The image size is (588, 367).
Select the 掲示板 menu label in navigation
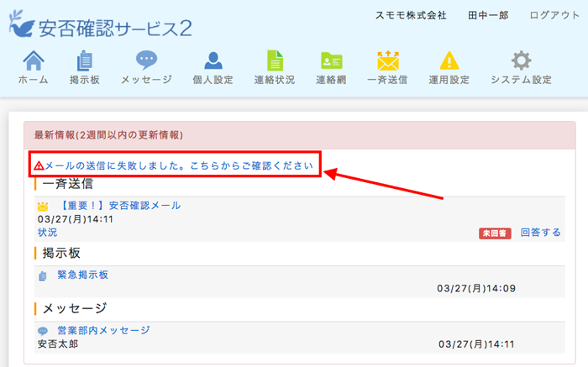coord(85,80)
